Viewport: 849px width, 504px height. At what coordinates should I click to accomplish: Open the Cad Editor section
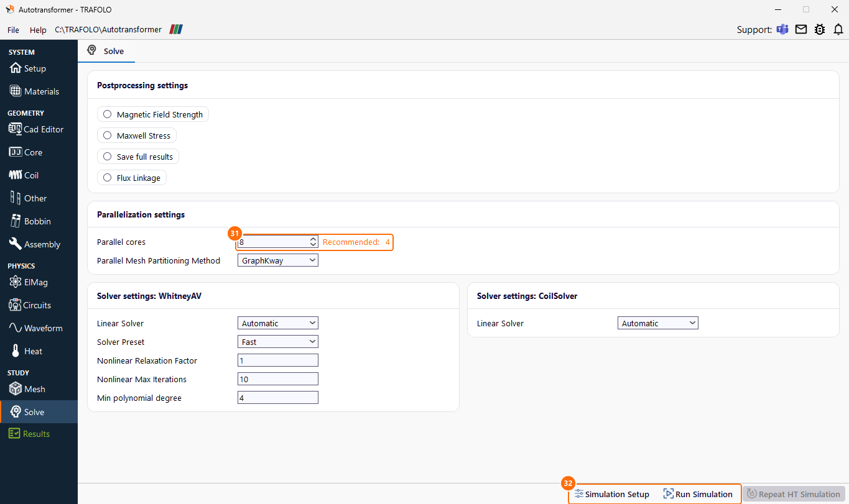point(36,129)
